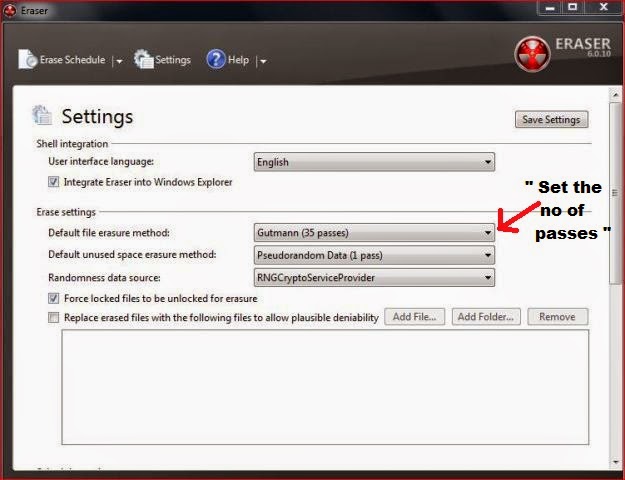Open the Randomness data source dropdown
This screenshot has width=625, height=480.
[x=374, y=277]
